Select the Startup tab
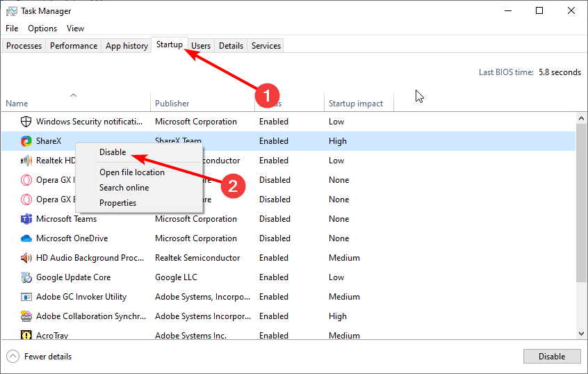588x374 pixels. pyautogui.click(x=170, y=44)
